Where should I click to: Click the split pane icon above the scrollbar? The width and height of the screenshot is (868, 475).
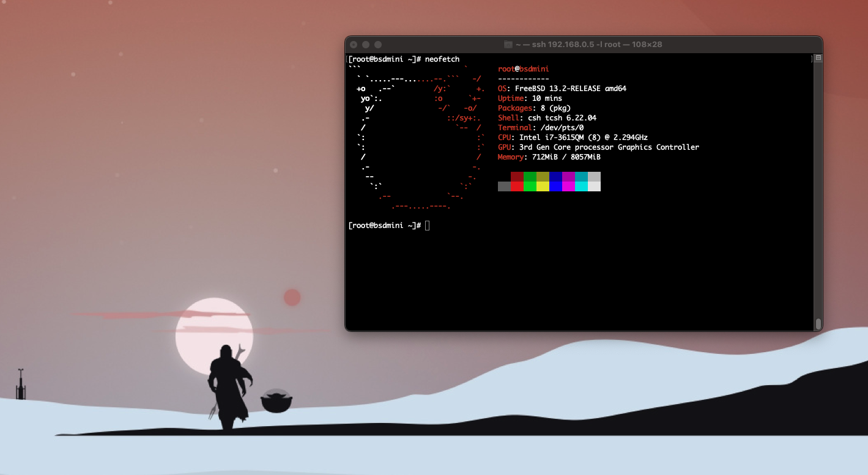click(x=818, y=58)
